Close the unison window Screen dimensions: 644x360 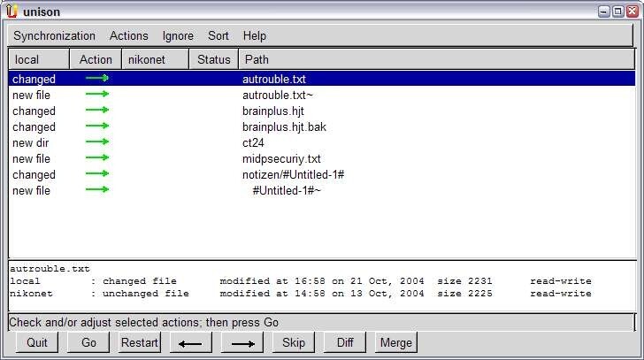click(x=632, y=11)
